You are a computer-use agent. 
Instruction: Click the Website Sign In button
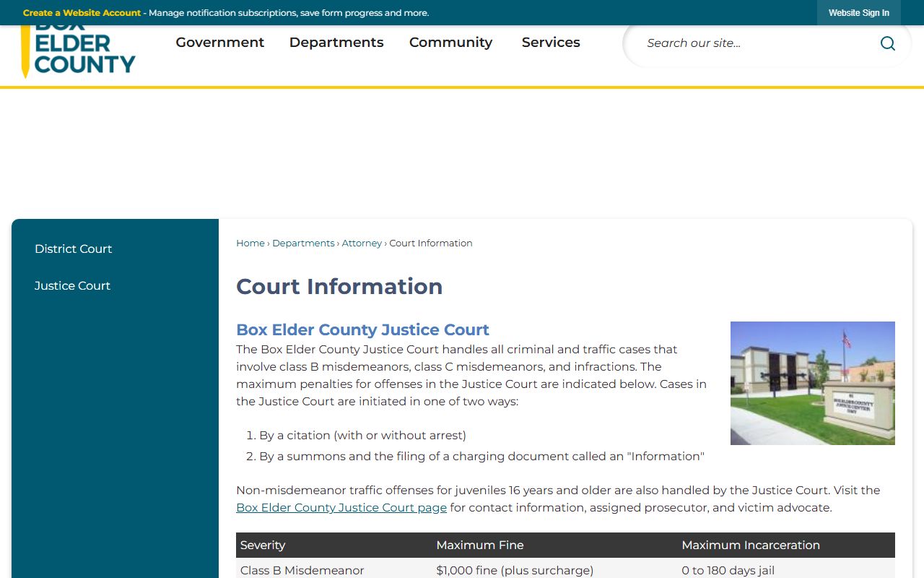[x=859, y=13]
